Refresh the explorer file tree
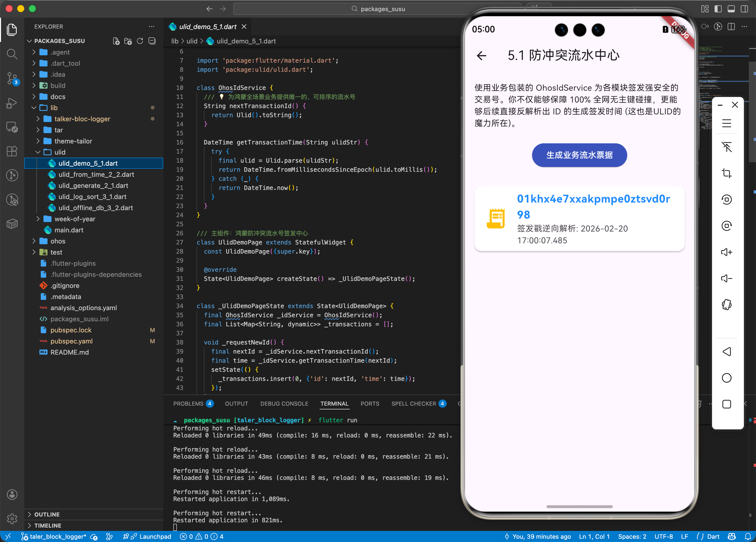This screenshot has width=756, height=542. click(140, 41)
